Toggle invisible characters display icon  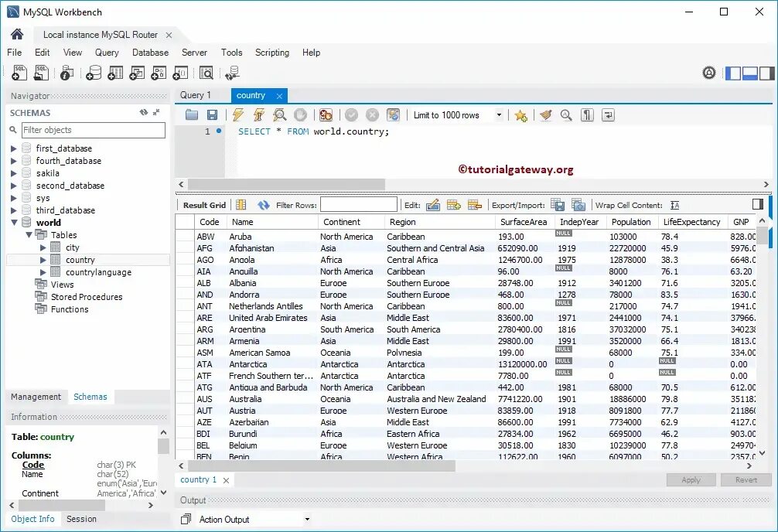[x=588, y=115]
